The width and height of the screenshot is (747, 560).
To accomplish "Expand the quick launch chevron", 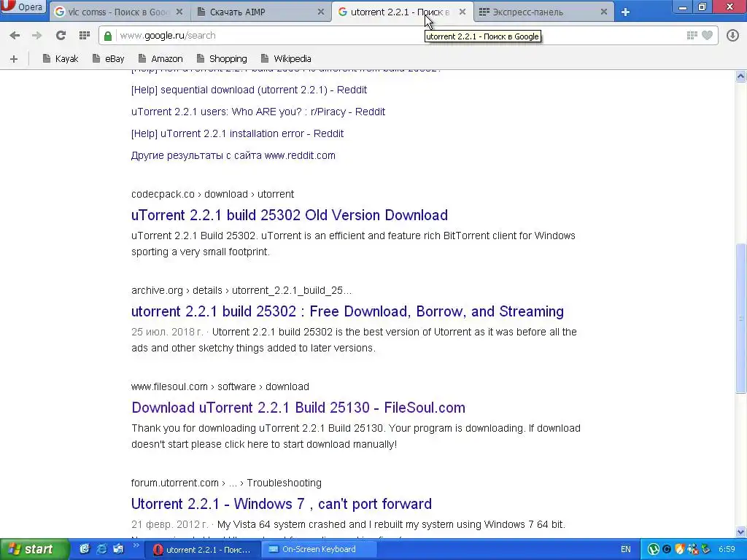I will click(x=135, y=545).
